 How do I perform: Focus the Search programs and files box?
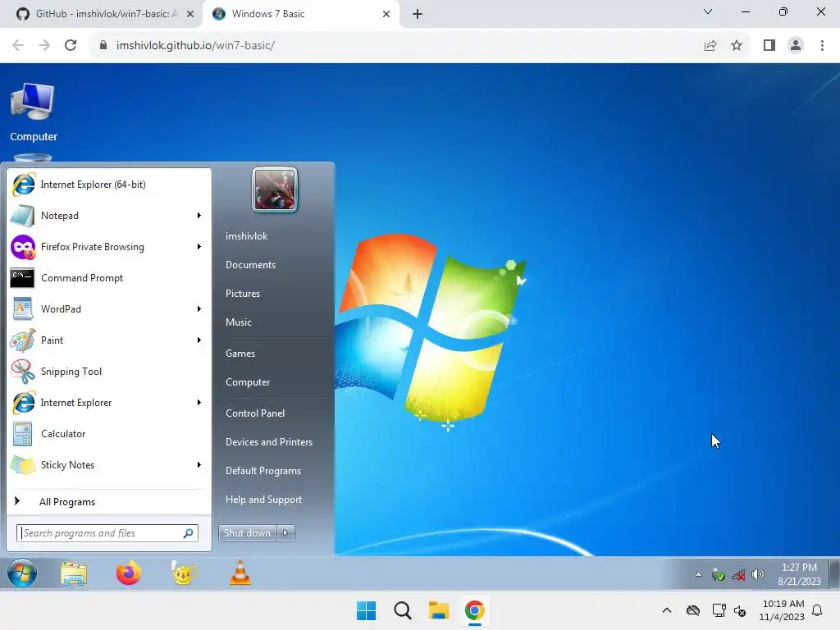click(107, 533)
